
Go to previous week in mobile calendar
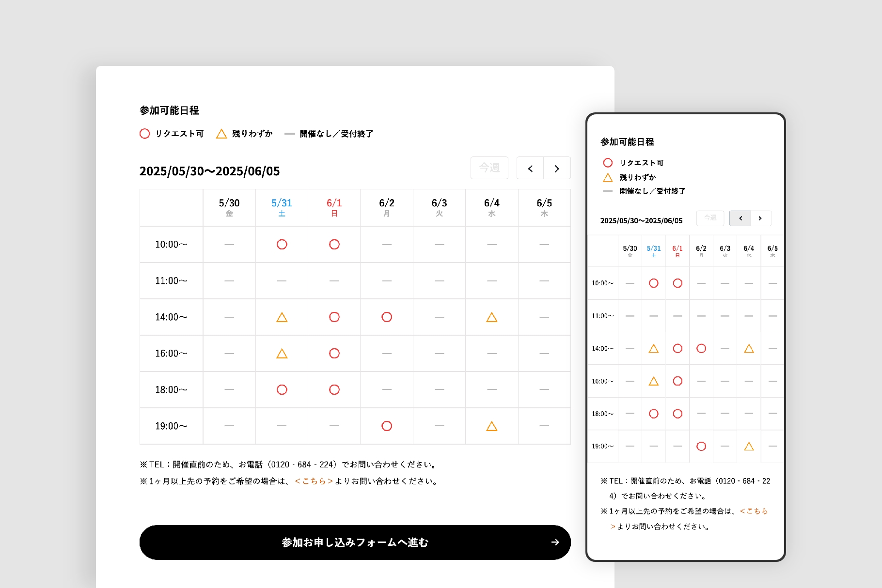point(740,218)
